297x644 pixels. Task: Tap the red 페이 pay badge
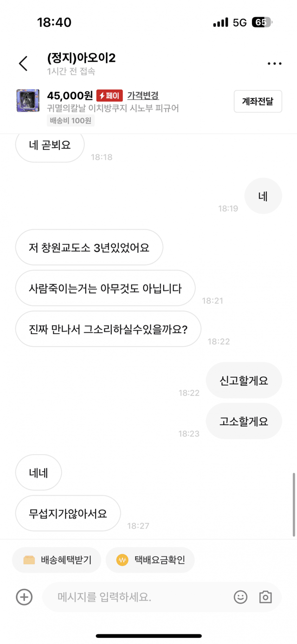pos(109,96)
